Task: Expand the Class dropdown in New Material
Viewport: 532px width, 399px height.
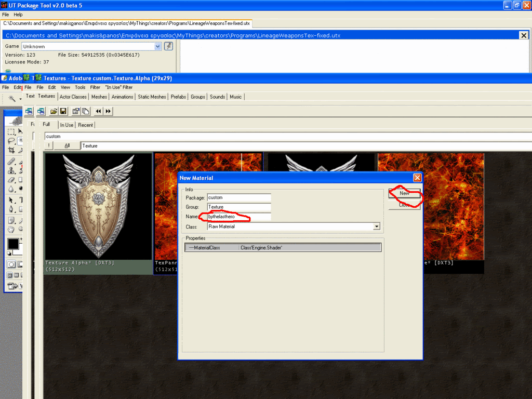Action: [x=376, y=227]
